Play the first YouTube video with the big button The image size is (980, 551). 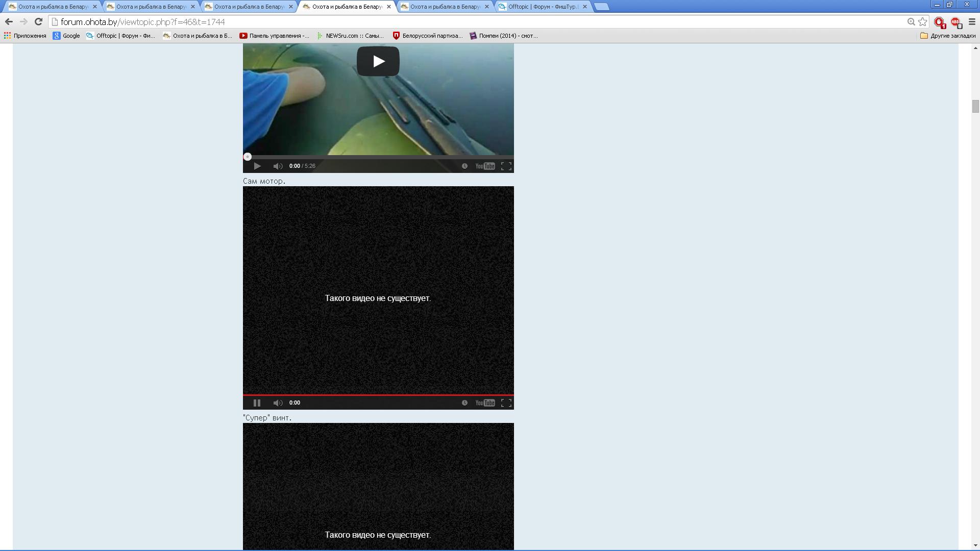coord(378,61)
